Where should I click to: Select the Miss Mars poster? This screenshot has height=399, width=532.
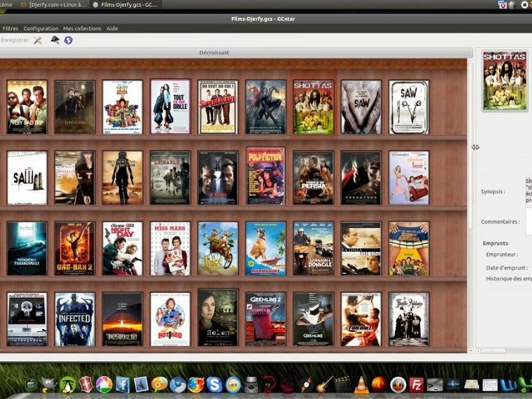coord(170,248)
